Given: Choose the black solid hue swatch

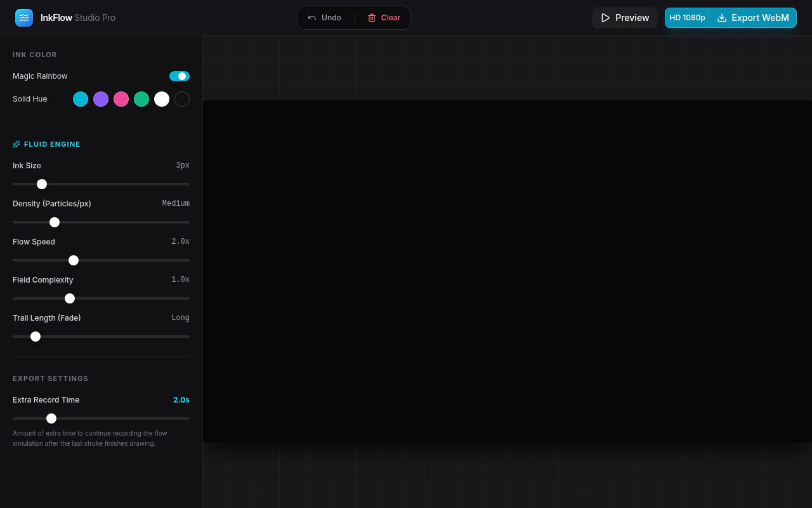Looking at the screenshot, I should pos(182,99).
